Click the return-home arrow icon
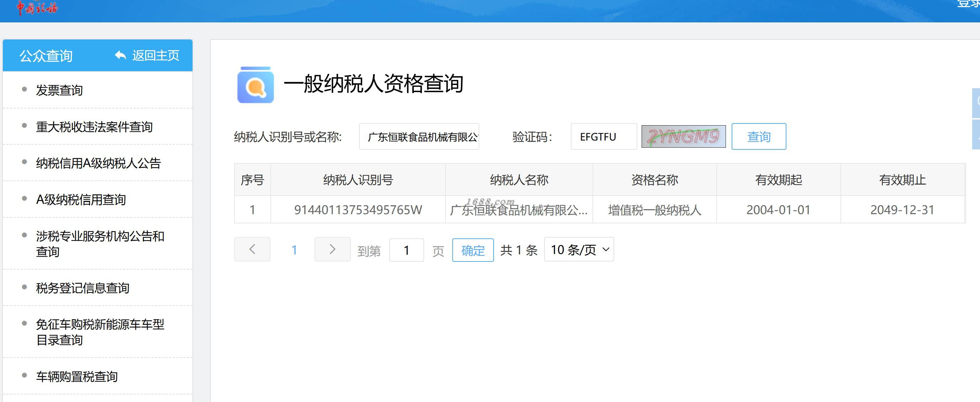 [x=120, y=55]
